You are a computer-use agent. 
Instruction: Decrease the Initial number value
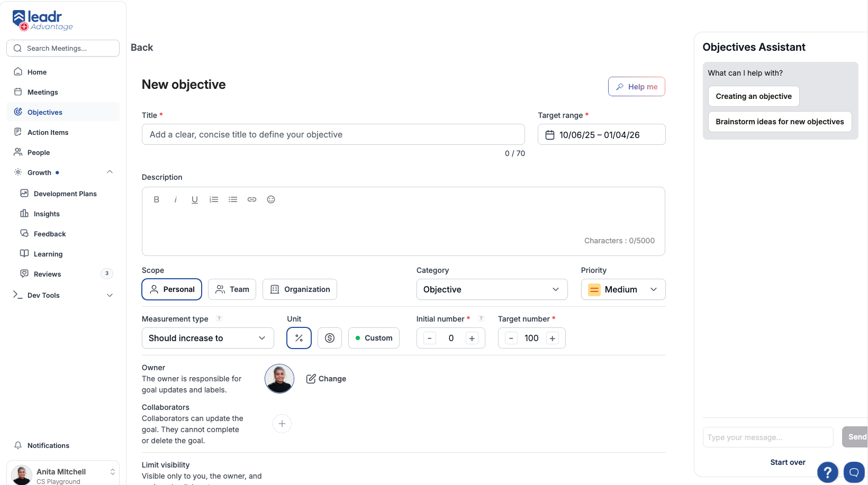(x=430, y=338)
